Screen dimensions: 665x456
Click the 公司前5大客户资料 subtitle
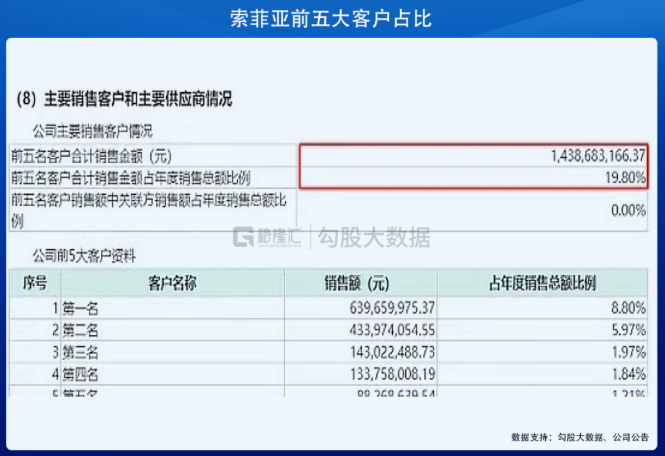pos(84,256)
